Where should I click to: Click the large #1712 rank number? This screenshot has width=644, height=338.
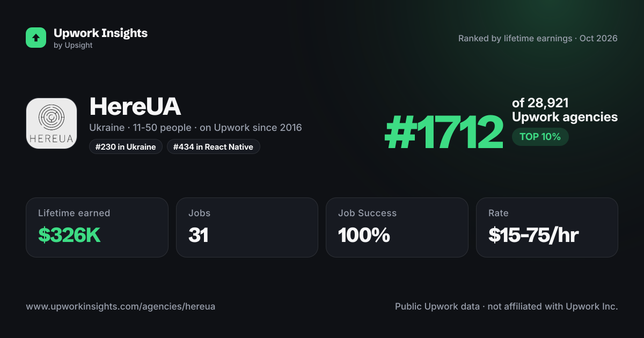[x=444, y=133]
